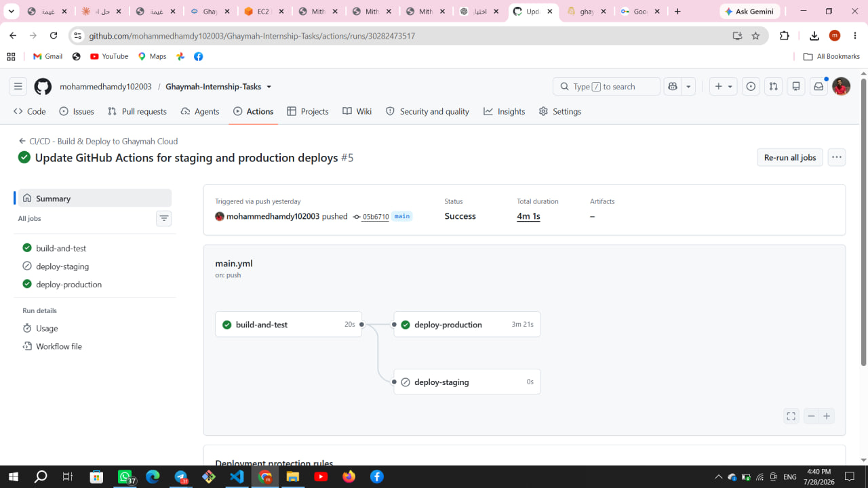Screen dimensions: 868x488
Task: Open commit 05b6710 link
Action: (375, 217)
